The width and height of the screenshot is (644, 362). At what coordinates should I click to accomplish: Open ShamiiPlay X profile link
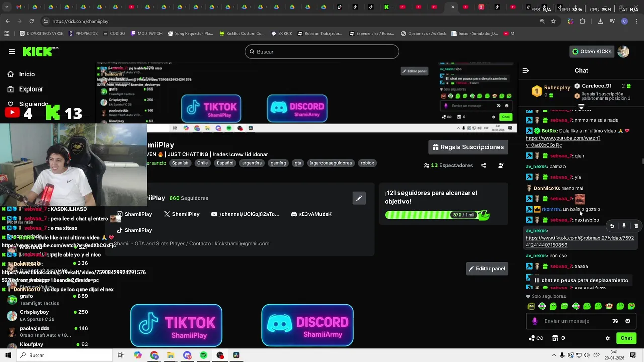[182, 214]
